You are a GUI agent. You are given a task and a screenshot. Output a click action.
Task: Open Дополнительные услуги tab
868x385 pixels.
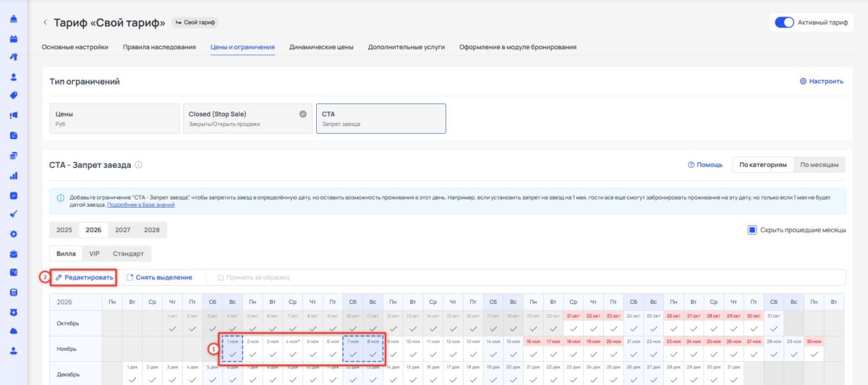click(x=407, y=47)
